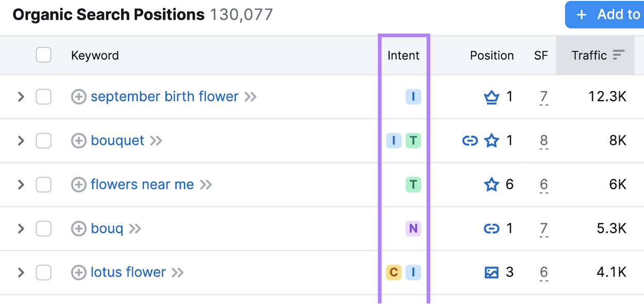
Task: Click the SF value 8 for bouquet
Action: [543, 141]
